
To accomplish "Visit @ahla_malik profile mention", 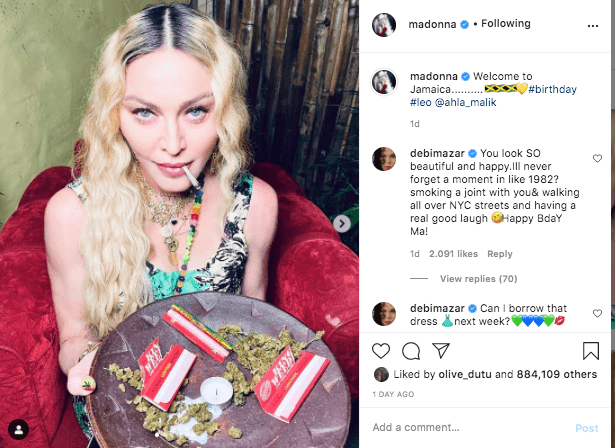I will tap(466, 103).
